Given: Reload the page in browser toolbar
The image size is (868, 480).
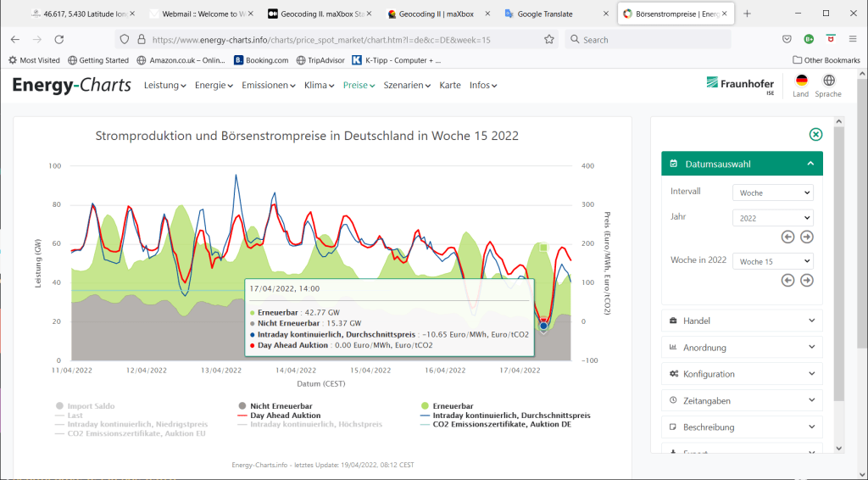Looking at the screenshot, I should coord(58,40).
